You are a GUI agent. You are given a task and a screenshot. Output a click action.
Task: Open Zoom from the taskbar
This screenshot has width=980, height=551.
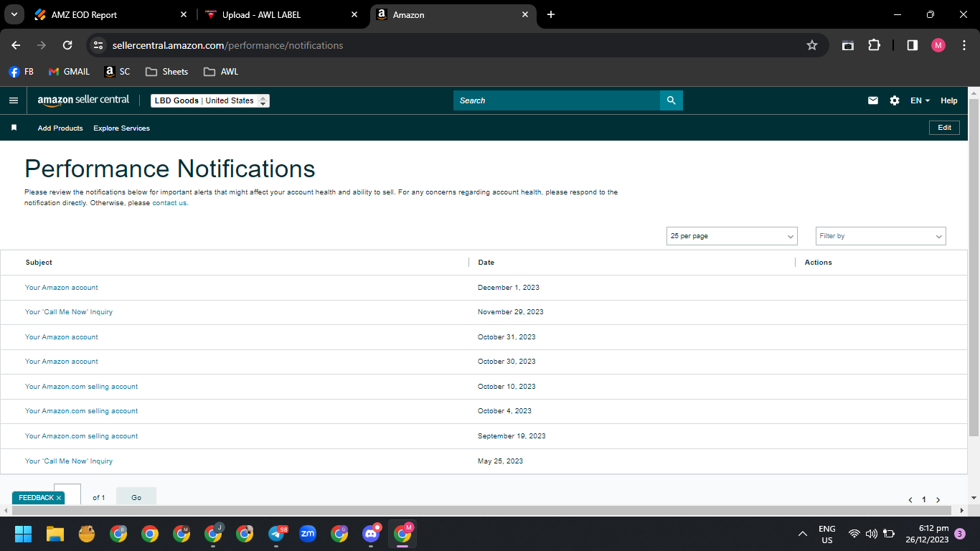point(308,534)
